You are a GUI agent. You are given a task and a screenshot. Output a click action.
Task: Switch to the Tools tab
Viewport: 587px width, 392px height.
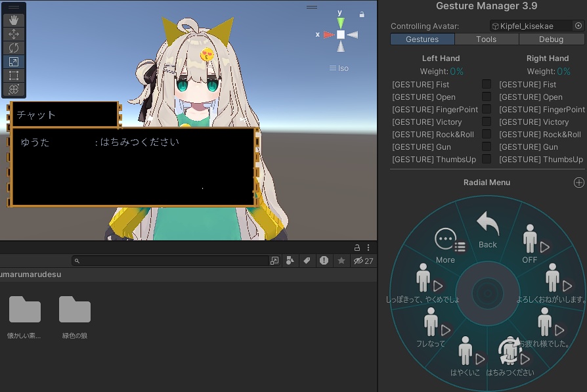pos(486,39)
